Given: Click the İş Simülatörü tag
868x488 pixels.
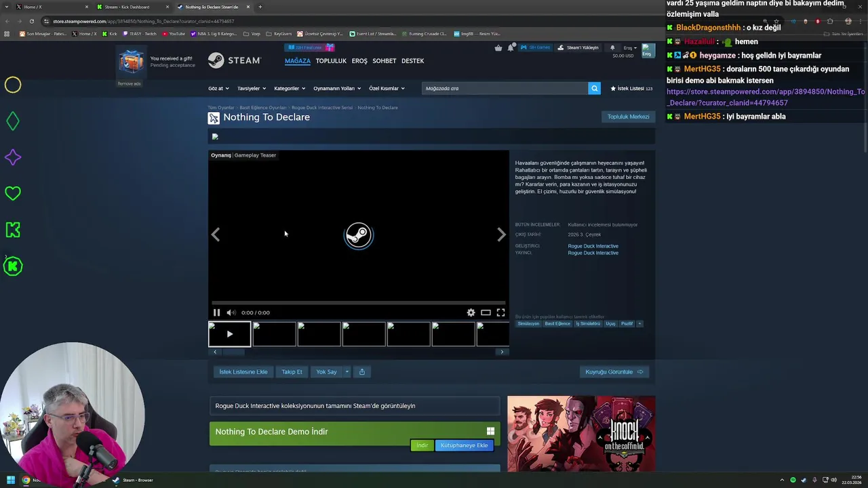Looking at the screenshot, I should (x=588, y=323).
